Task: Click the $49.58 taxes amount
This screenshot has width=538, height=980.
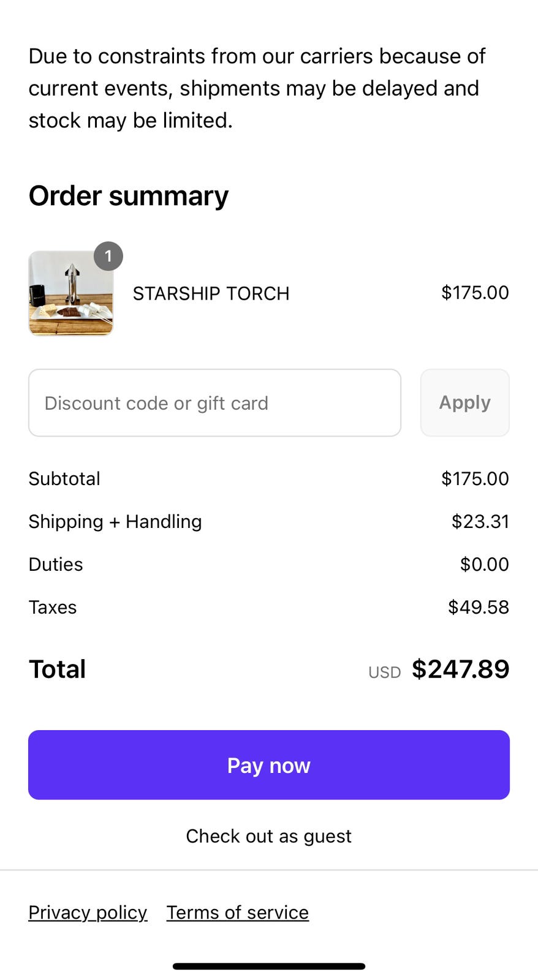Action: (x=478, y=608)
